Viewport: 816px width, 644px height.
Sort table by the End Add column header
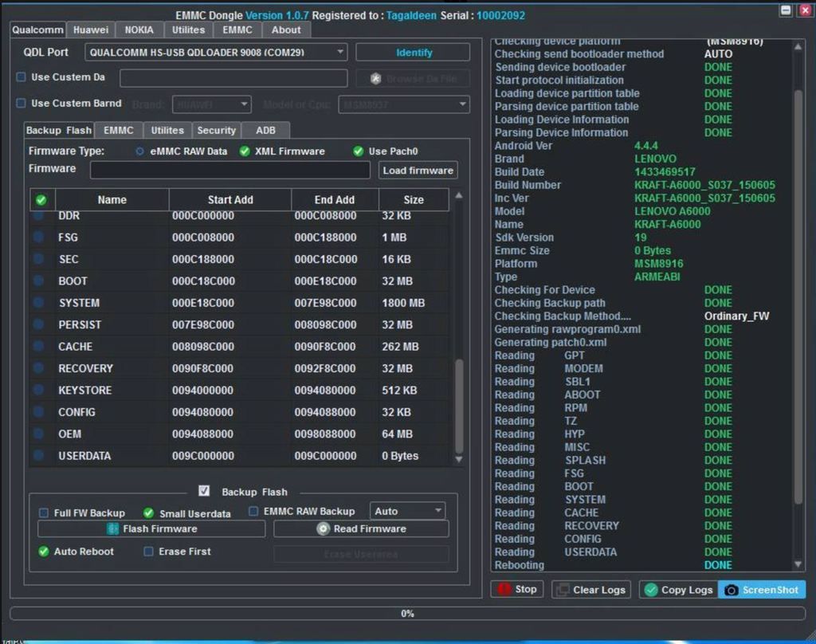(x=335, y=200)
